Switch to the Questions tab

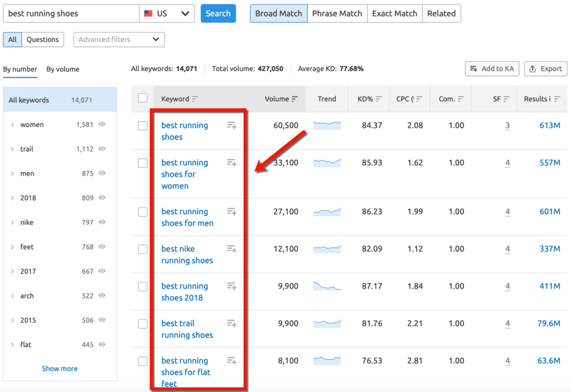(x=43, y=39)
